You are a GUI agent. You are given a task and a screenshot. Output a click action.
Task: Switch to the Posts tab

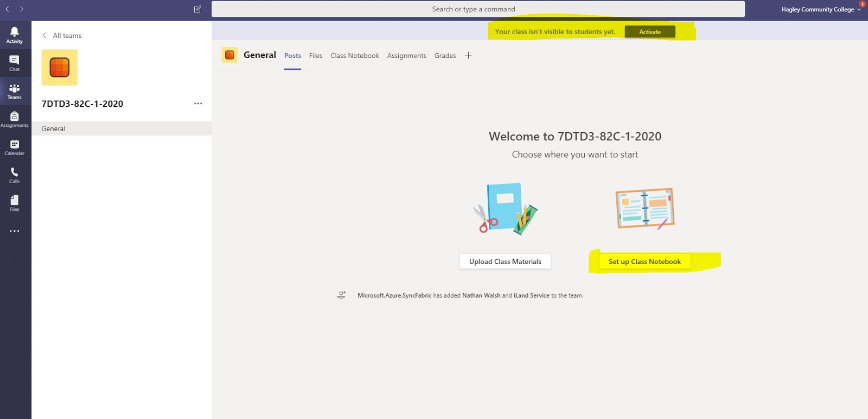click(292, 56)
